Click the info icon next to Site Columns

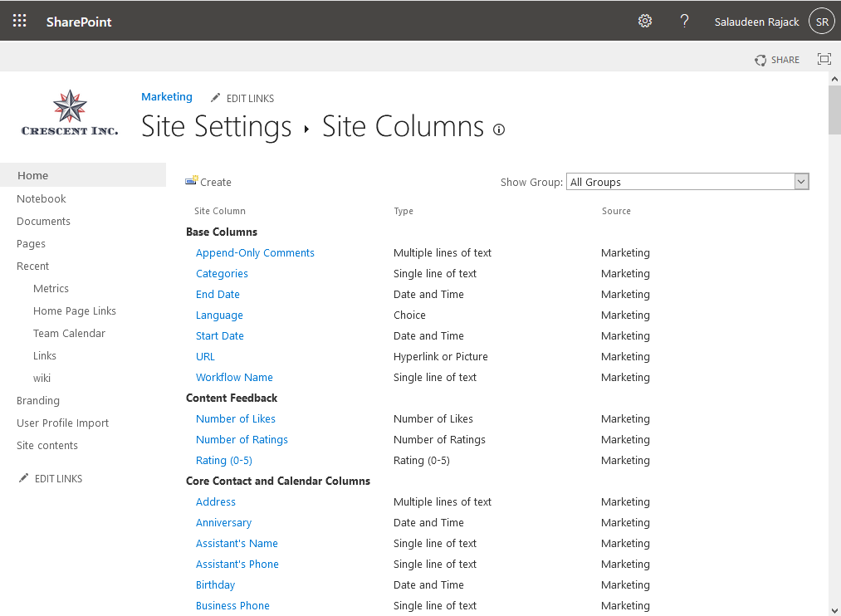498,130
